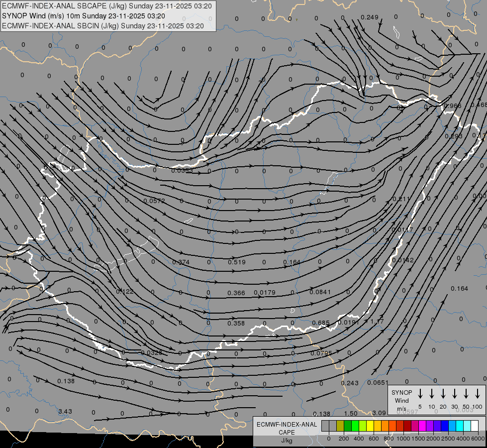Click the wind legend arrow above 100
The height and width of the screenshot is (448, 487).
pyautogui.click(x=478, y=394)
